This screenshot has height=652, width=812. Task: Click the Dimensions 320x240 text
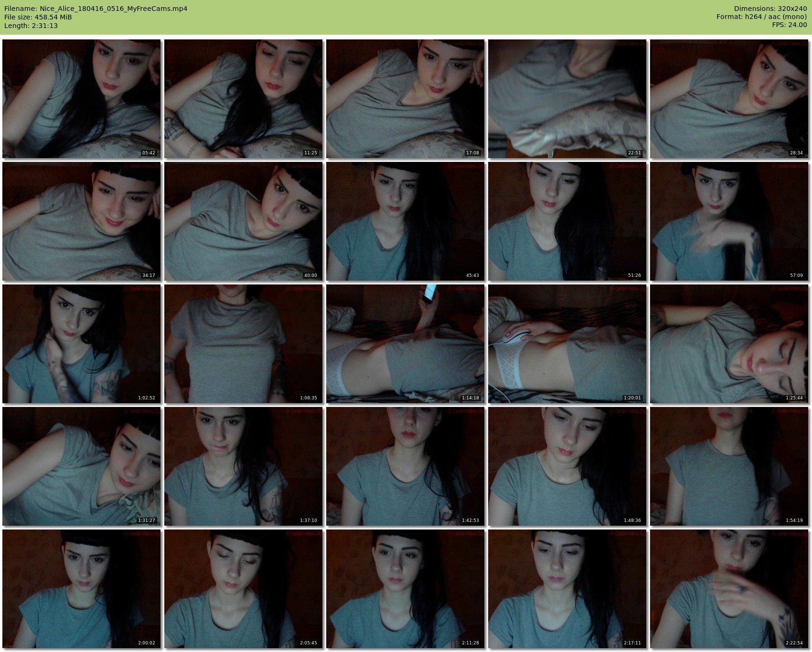(770, 9)
